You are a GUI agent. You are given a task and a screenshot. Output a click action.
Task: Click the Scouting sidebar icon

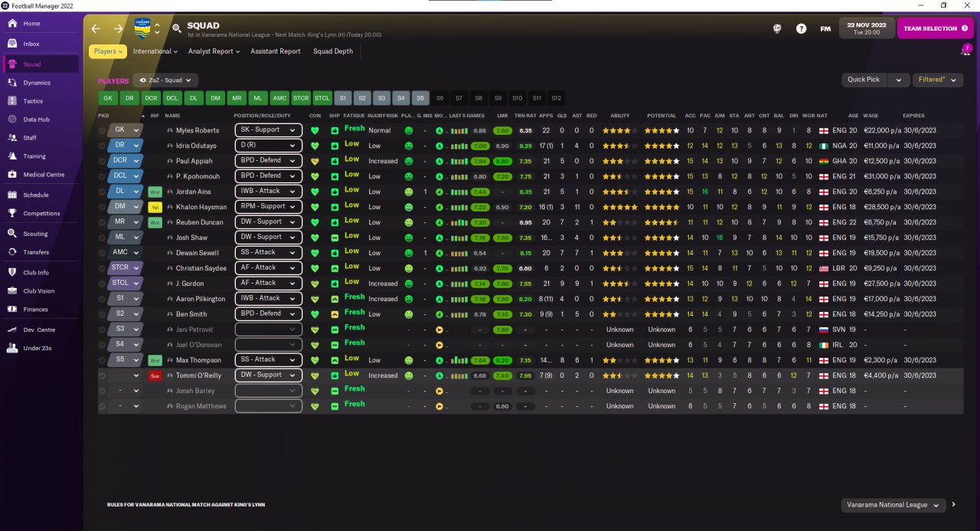pyautogui.click(x=12, y=234)
